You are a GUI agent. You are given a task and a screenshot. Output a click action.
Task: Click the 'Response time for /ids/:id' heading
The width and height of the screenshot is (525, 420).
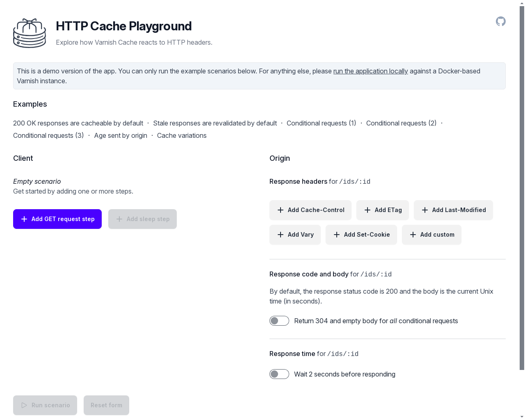(x=314, y=354)
